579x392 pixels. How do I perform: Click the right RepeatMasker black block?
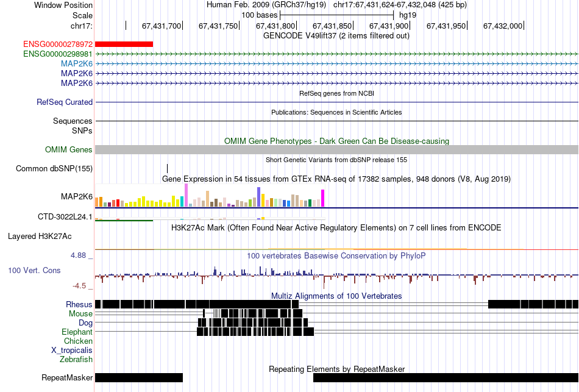pyautogui.click(x=446, y=377)
